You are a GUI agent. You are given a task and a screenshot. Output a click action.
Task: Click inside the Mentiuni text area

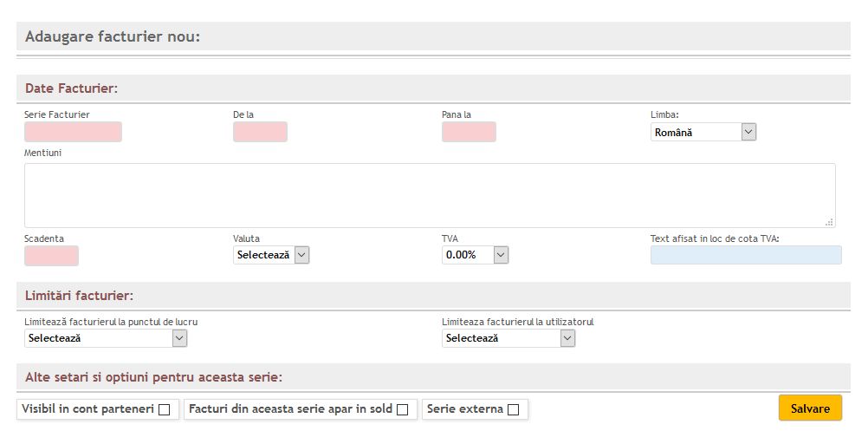pyautogui.click(x=429, y=195)
